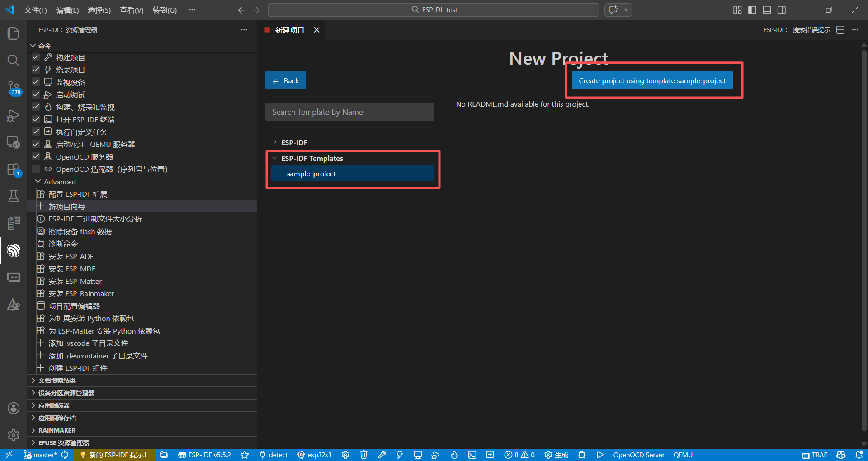Toggle panel layout icon in title bar
The height and width of the screenshot is (461, 868).
click(x=767, y=10)
